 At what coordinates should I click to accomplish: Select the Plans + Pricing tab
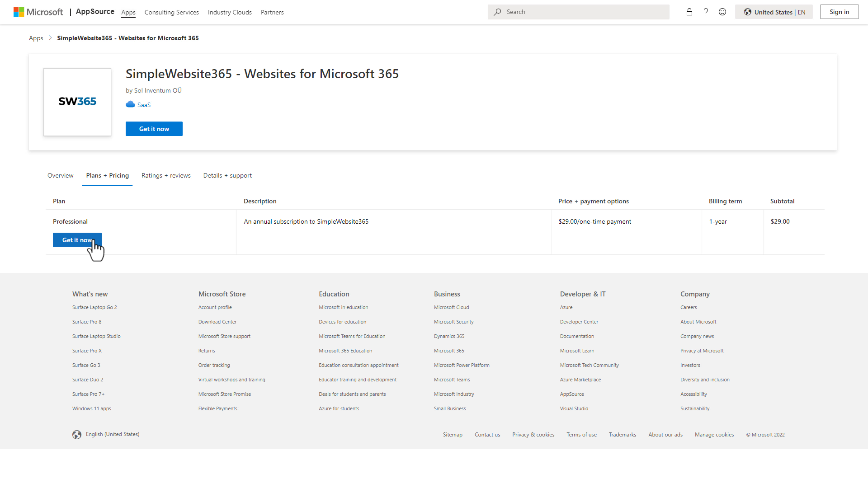coord(108,176)
